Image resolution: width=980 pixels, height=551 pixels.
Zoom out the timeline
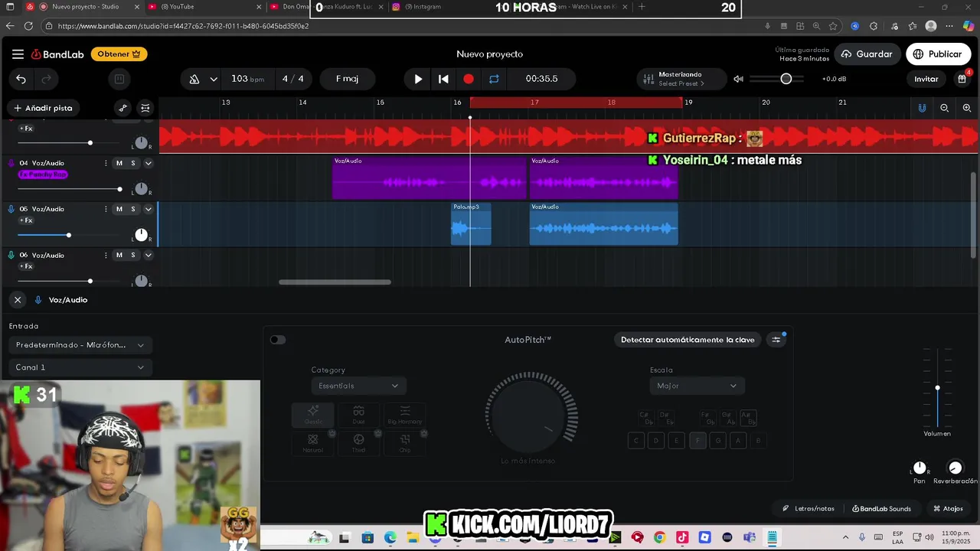[x=944, y=108]
